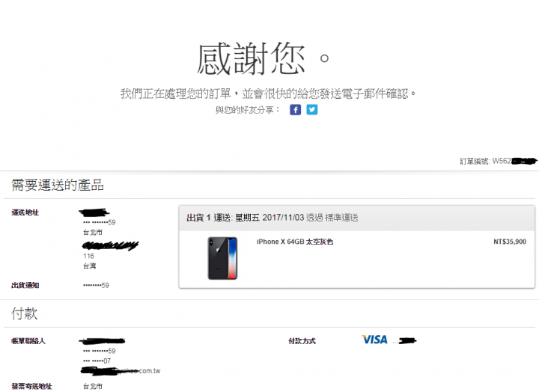The image size is (539, 392).
Task: Click the redacted yahoo.com.tw email address
Action: tap(121, 371)
